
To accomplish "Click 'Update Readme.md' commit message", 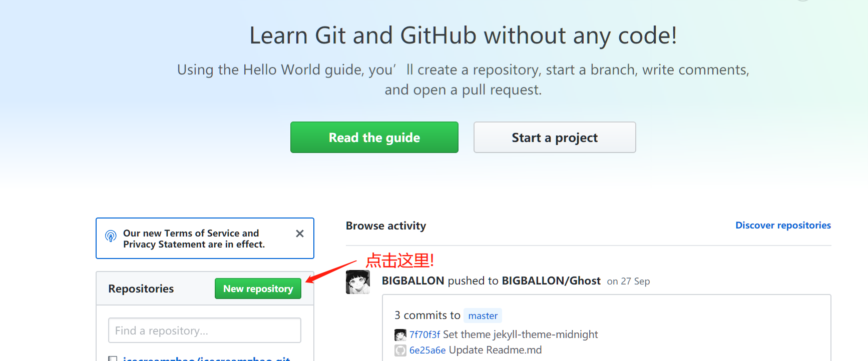I will click(x=495, y=350).
